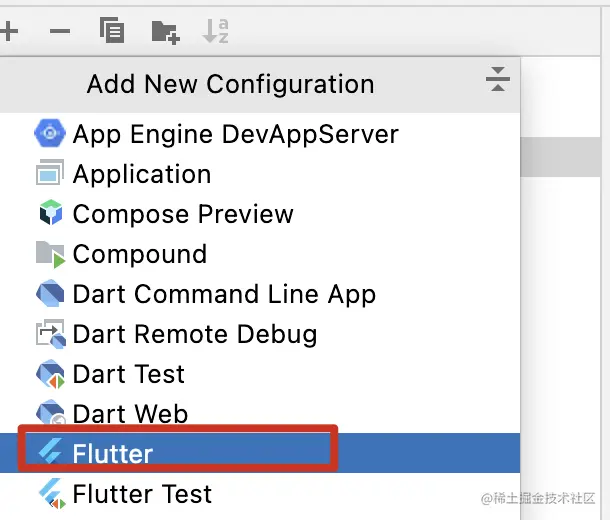Select App Engine DevAppServer configuration
Viewport: 610px width, 520px height.
coord(235,133)
